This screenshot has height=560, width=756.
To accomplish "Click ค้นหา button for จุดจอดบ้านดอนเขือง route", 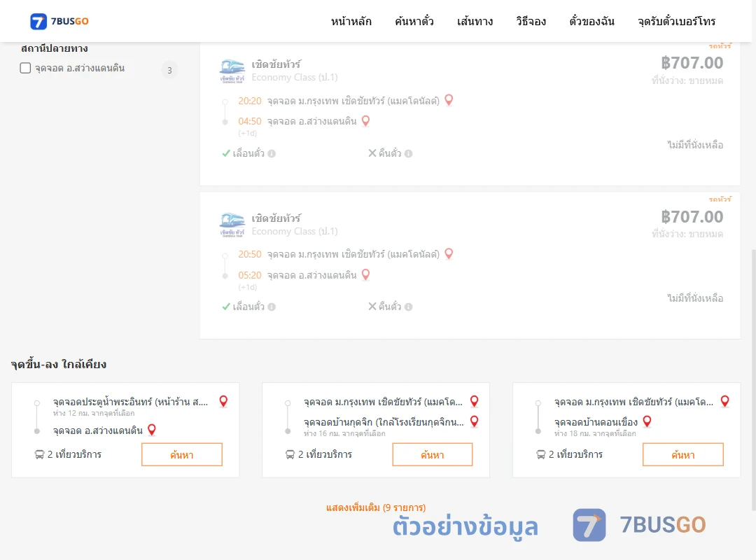I will pyautogui.click(x=683, y=454).
